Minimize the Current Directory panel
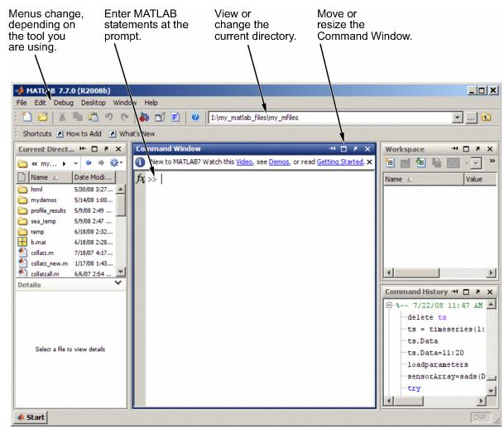 [83, 148]
